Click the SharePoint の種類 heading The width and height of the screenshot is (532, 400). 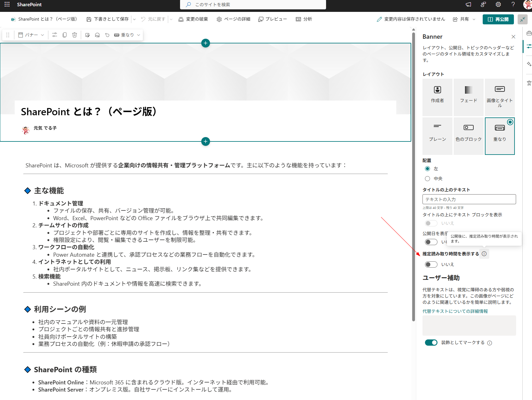[x=65, y=369]
